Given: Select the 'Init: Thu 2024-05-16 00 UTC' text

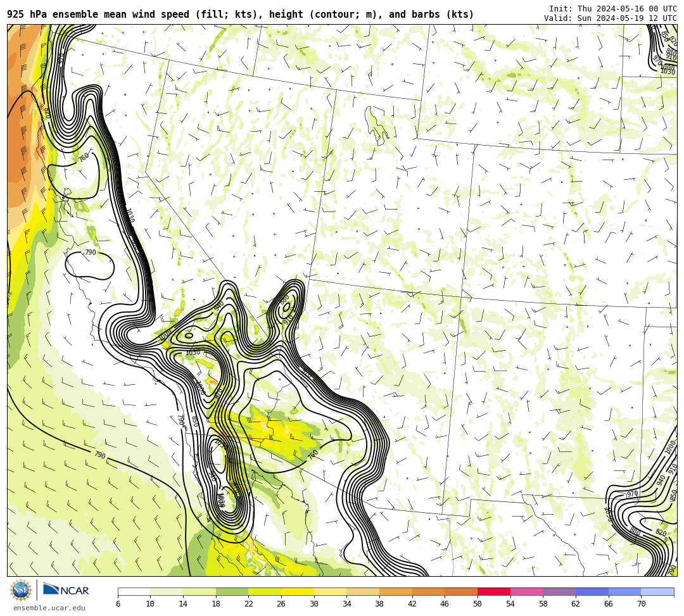Looking at the screenshot, I should pos(613,9).
